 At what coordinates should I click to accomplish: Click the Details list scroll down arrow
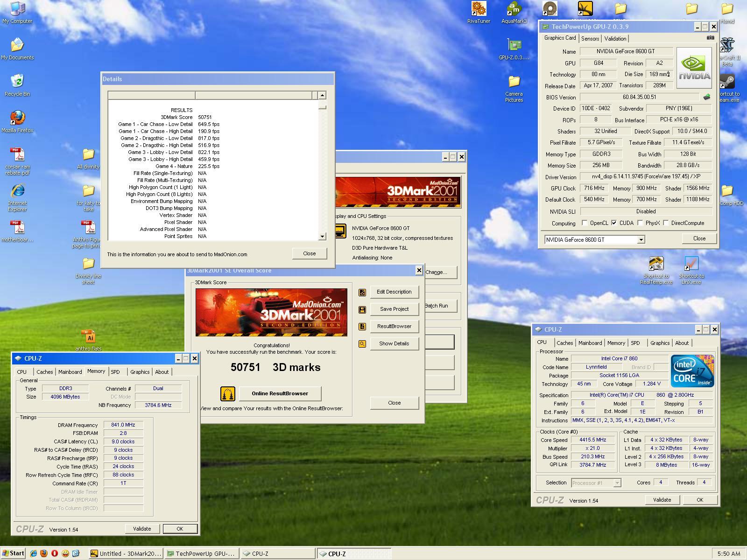coord(322,236)
